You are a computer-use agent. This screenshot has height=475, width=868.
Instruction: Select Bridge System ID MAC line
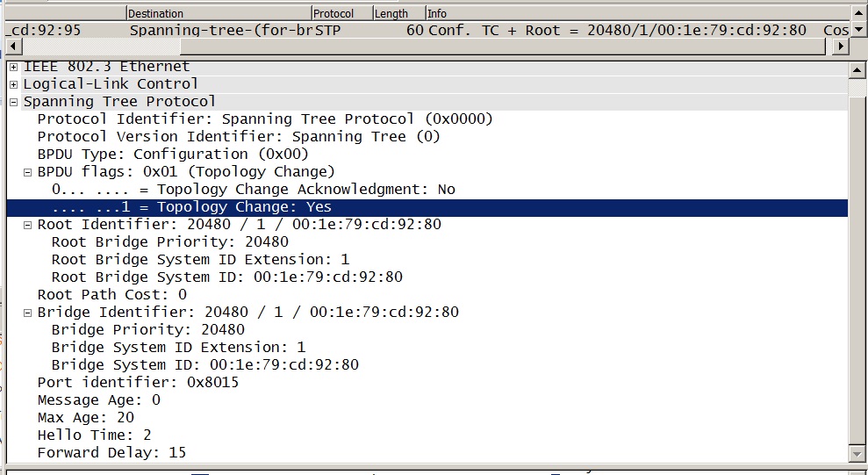(204, 365)
